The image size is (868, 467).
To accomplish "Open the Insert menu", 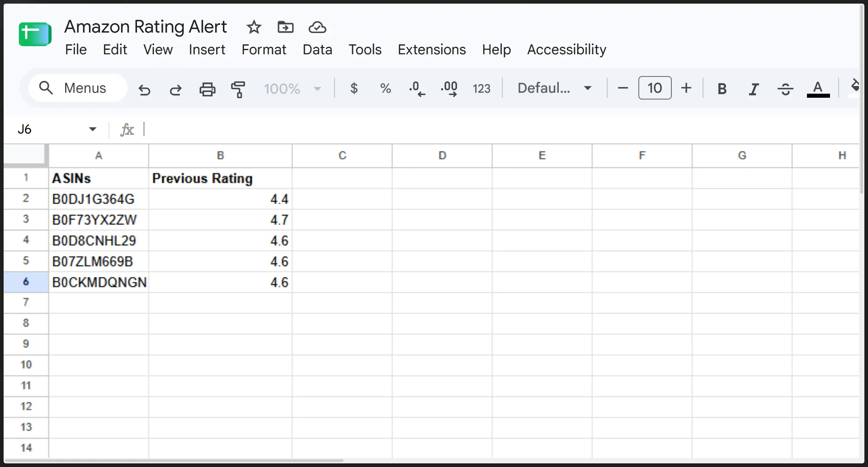I will [x=207, y=49].
